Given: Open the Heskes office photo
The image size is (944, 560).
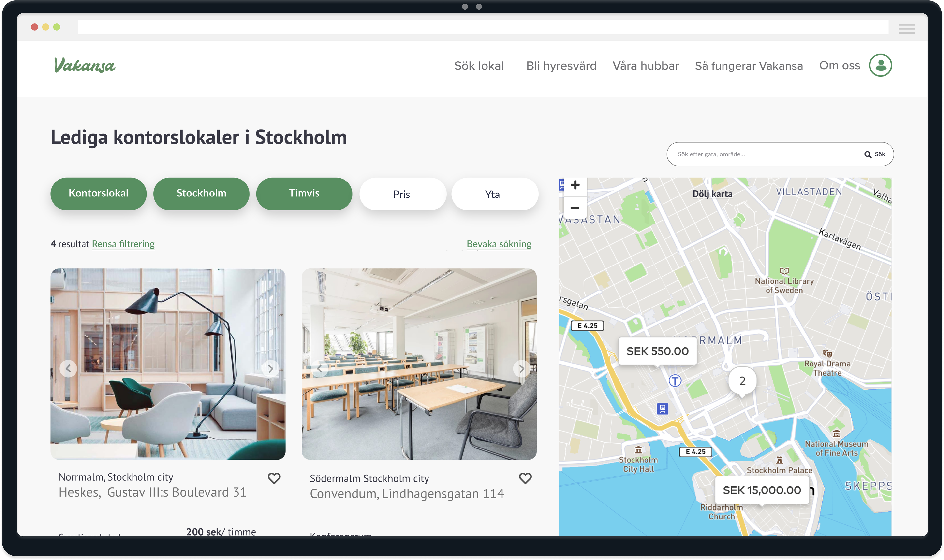Looking at the screenshot, I should pyautogui.click(x=168, y=364).
